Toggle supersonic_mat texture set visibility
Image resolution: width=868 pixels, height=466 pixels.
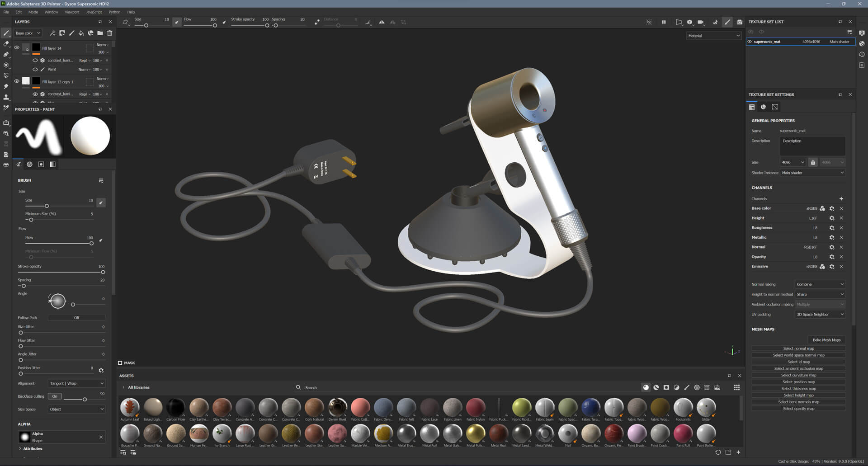point(750,42)
